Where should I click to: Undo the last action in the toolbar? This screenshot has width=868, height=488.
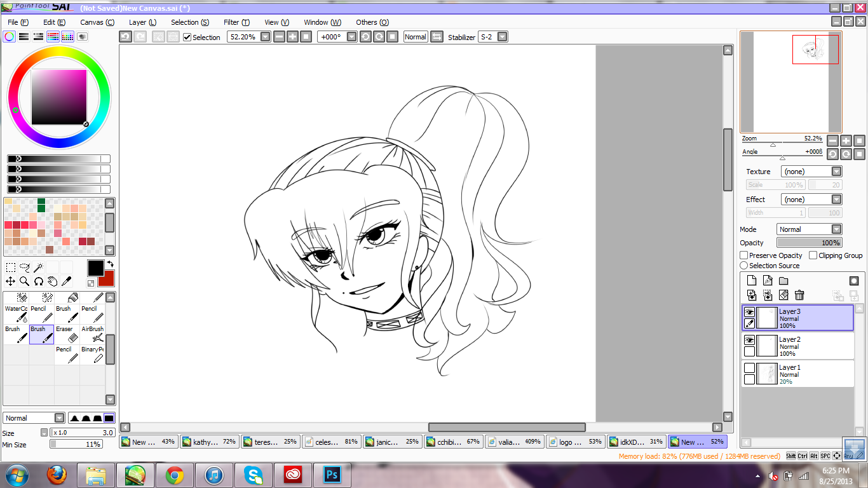click(x=126, y=37)
